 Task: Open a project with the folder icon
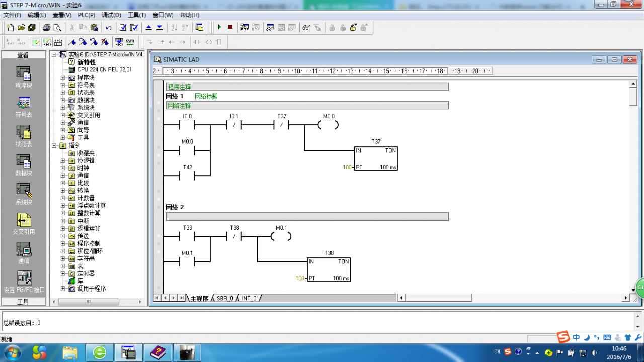[x=21, y=27]
